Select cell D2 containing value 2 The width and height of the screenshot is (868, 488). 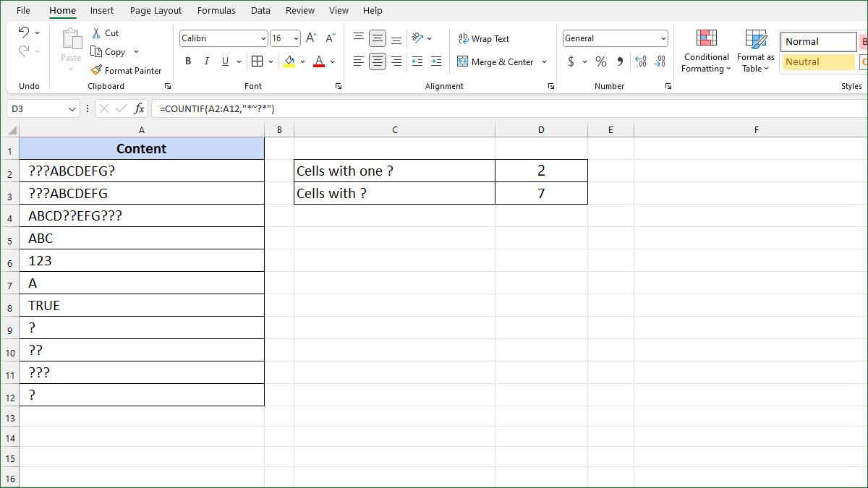pos(541,171)
